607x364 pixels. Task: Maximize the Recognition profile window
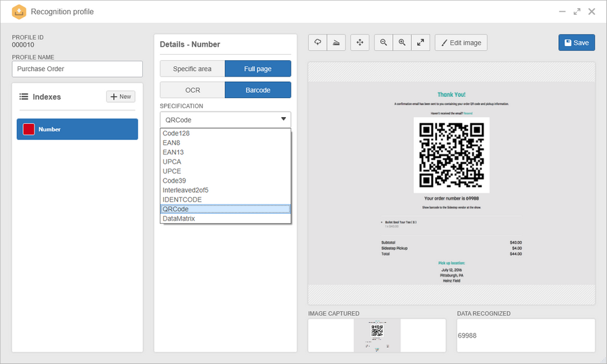[x=577, y=12]
